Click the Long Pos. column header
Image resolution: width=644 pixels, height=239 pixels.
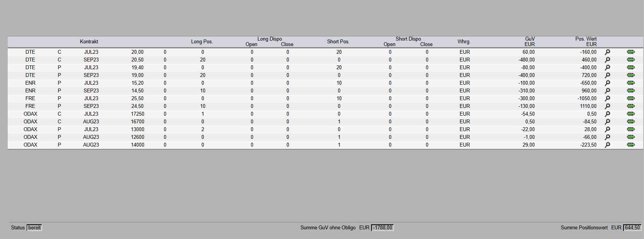[x=202, y=42]
